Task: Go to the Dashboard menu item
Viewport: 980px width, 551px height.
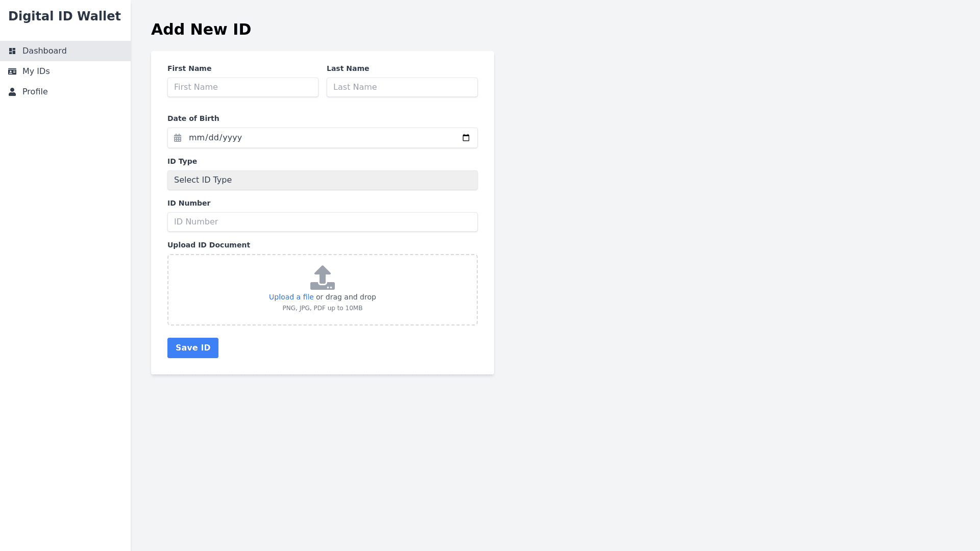Action: [44, 51]
